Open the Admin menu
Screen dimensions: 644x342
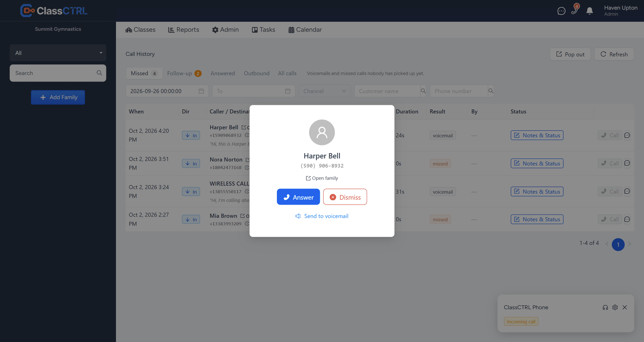[x=225, y=30]
